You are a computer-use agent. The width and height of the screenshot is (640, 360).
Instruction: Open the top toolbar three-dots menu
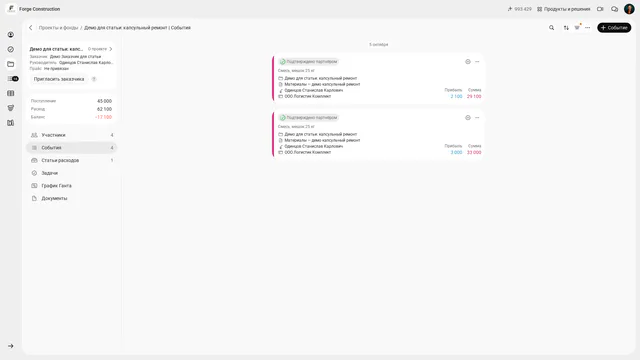(588, 28)
